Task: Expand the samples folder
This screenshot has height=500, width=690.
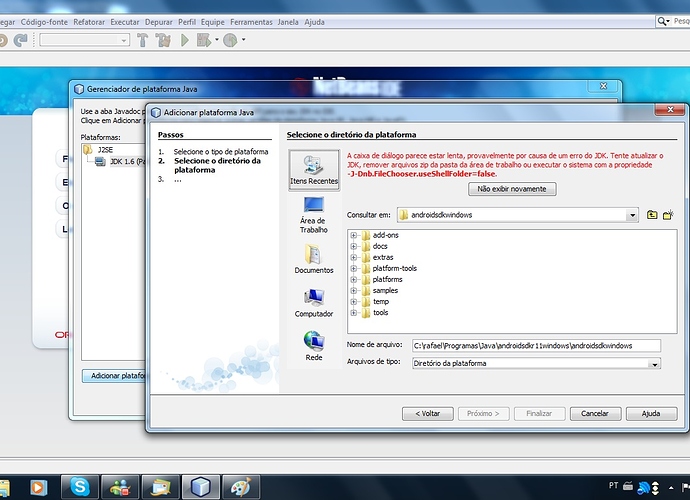Action: pyautogui.click(x=353, y=290)
